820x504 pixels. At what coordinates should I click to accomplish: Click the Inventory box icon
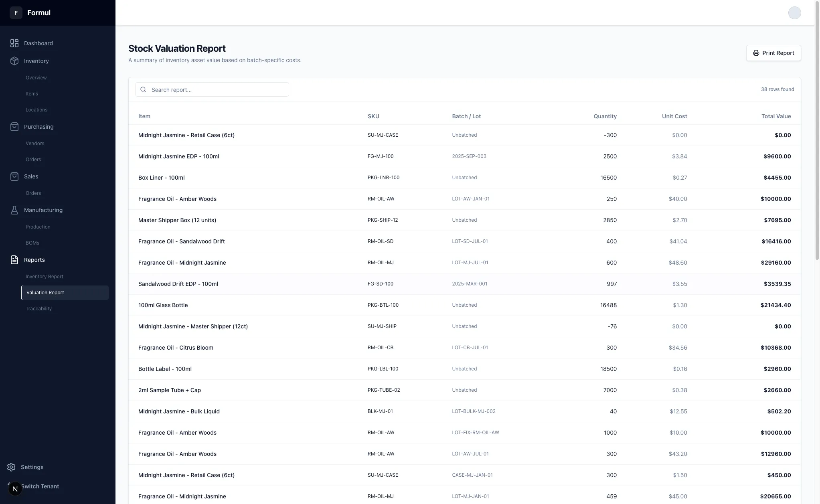(x=14, y=61)
